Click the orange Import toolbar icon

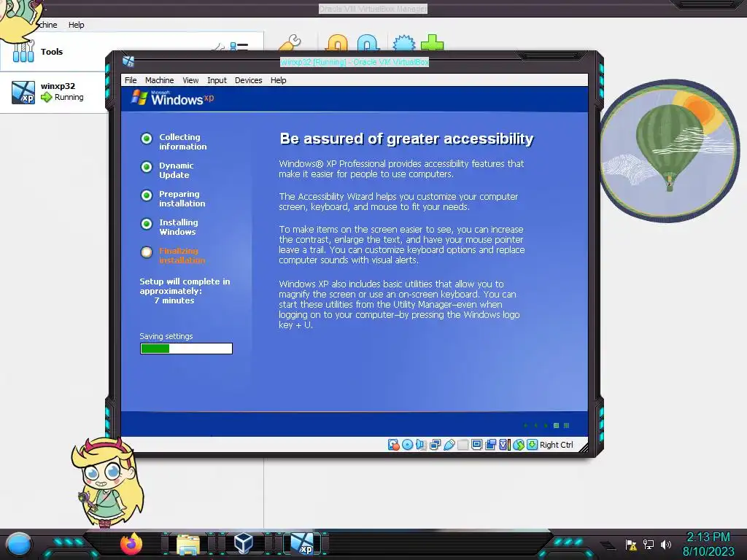pos(337,43)
